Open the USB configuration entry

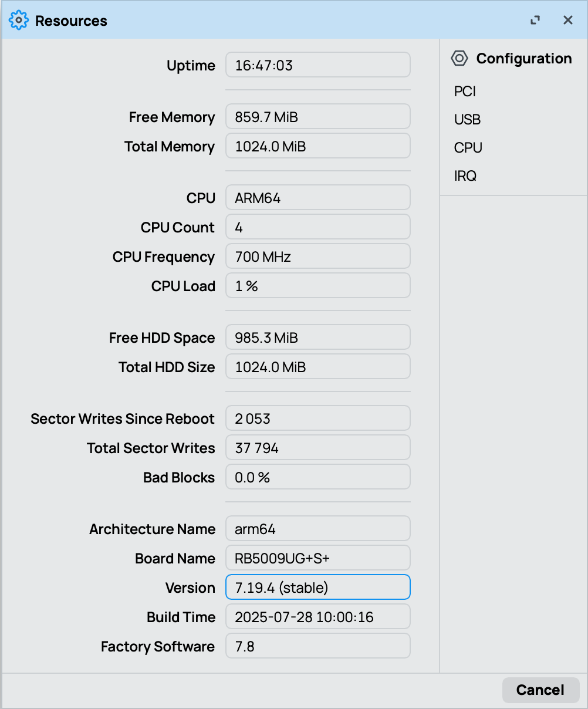coord(467,120)
